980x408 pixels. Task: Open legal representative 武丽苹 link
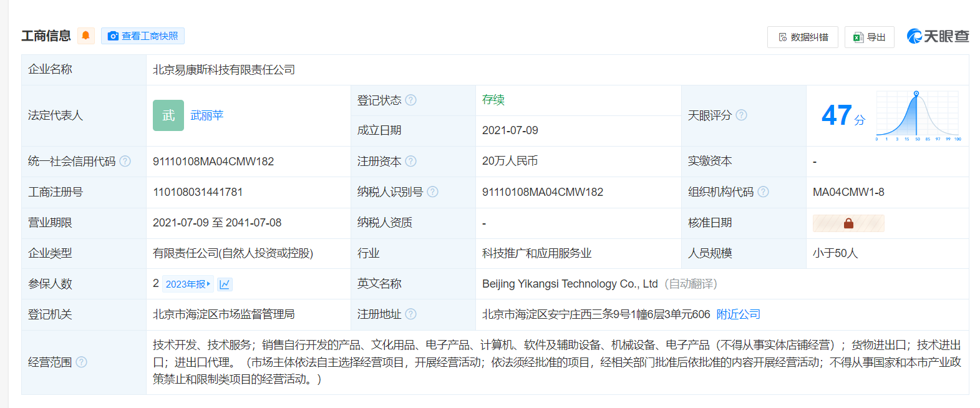[206, 115]
